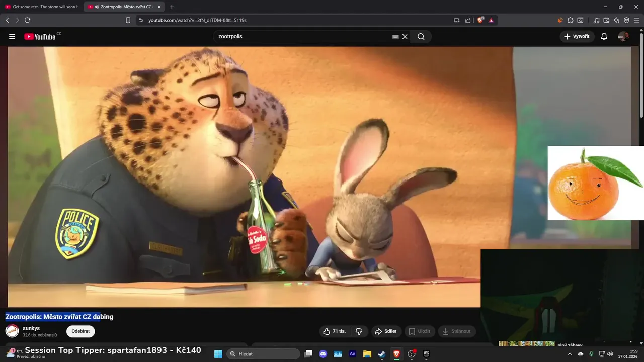Show hidden system tray icons chevron
Image resolution: width=644 pixels, height=362 pixels.
[570, 354]
